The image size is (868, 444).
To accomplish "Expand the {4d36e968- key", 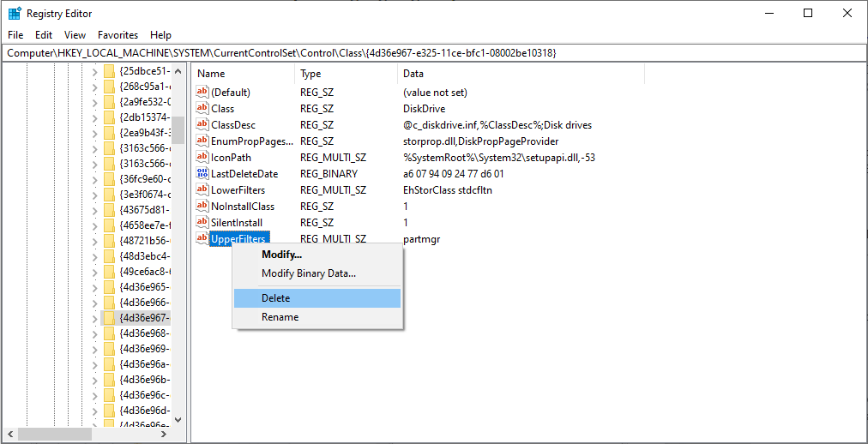I will [94, 333].
